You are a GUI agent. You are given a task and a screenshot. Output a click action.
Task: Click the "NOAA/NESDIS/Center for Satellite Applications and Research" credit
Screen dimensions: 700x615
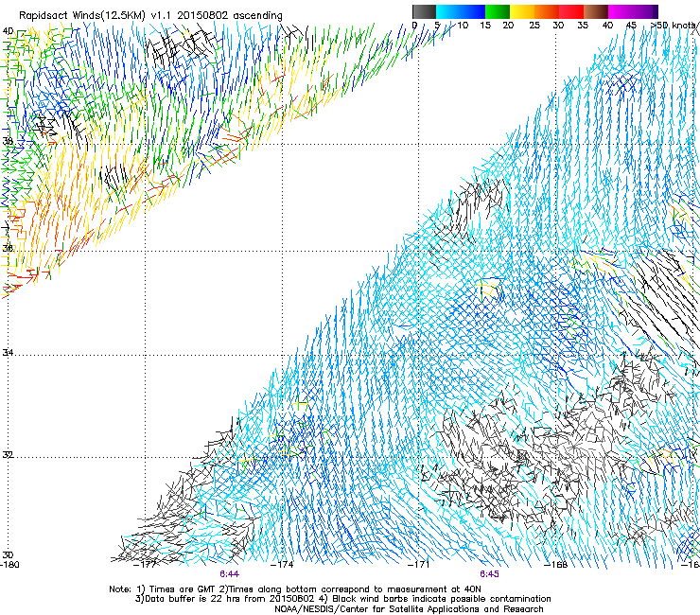tap(409, 609)
